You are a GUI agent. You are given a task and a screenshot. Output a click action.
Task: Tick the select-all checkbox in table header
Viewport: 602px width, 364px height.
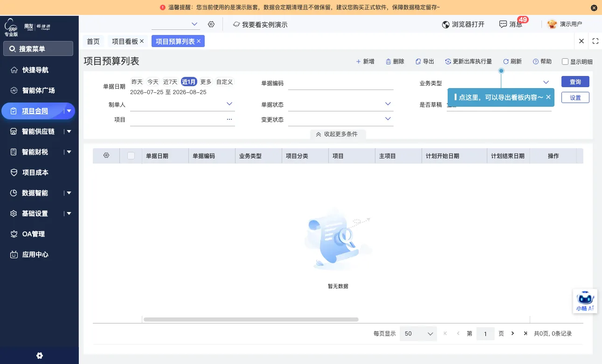click(x=131, y=156)
